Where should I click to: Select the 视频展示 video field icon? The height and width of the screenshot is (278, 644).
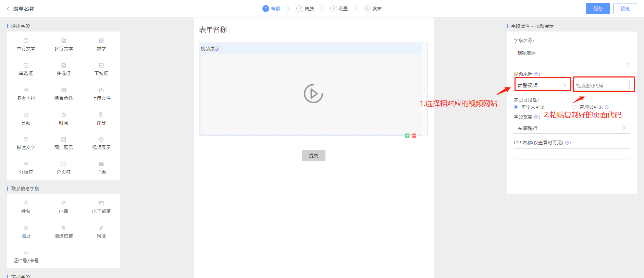(x=101, y=140)
